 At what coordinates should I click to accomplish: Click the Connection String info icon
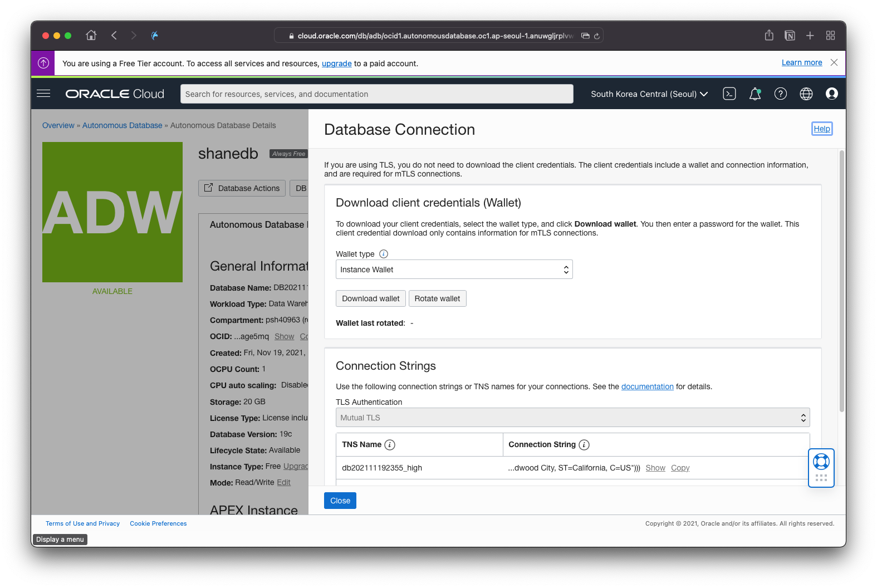click(x=584, y=445)
